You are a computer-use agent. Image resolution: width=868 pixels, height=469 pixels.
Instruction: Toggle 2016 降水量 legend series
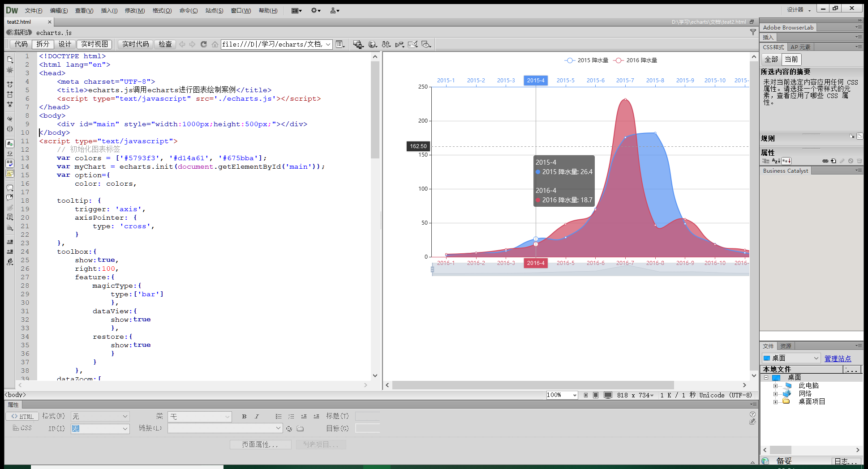635,60
